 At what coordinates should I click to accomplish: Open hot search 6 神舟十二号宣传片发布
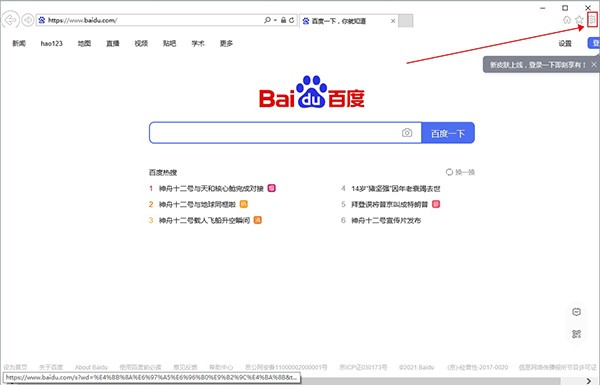[x=386, y=220]
